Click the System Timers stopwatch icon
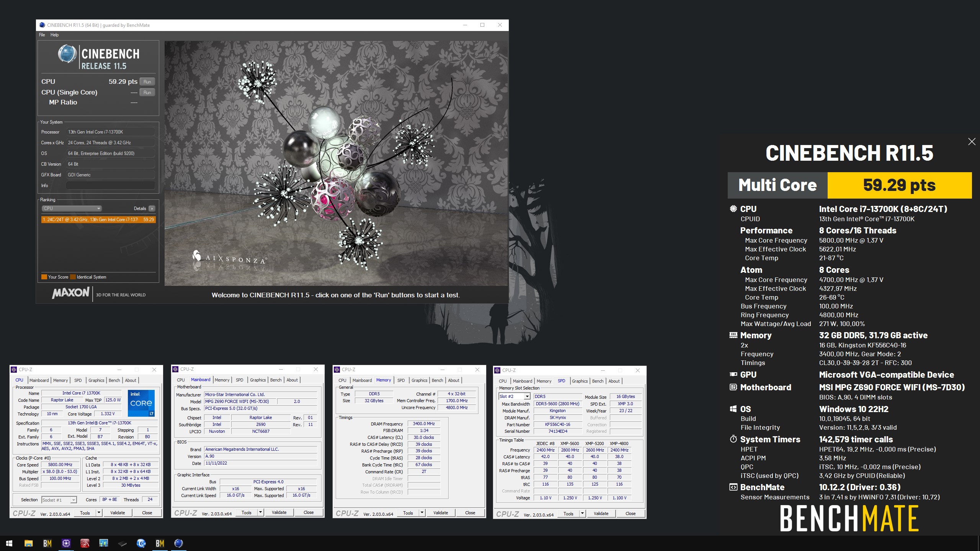The height and width of the screenshot is (551, 980). coord(733,439)
